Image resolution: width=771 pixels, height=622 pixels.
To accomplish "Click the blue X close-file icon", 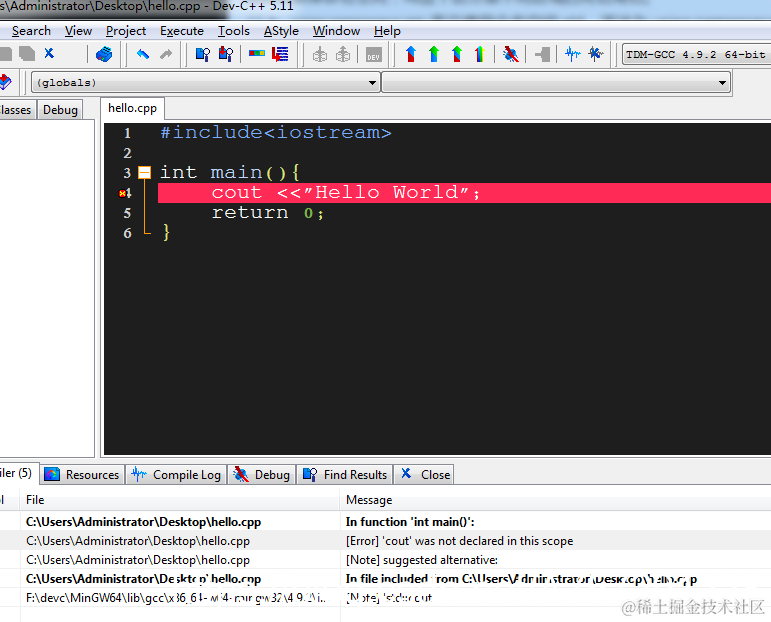I will coord(49,53).
